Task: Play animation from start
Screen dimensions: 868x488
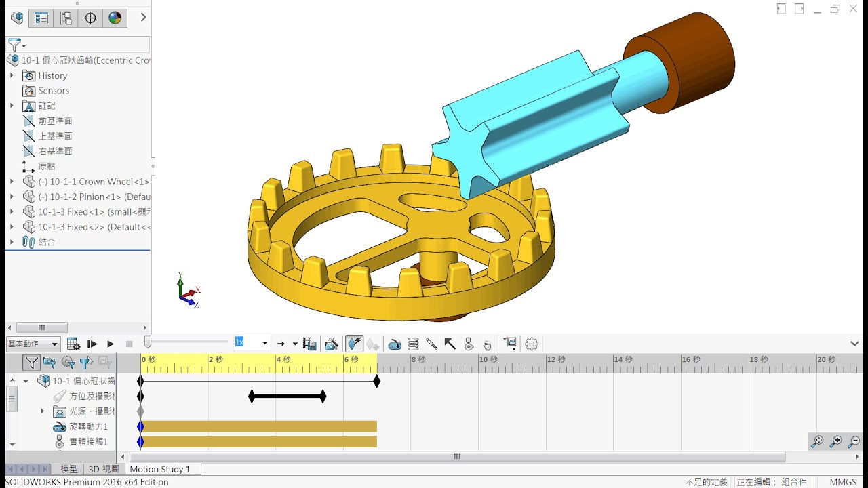Action: 92,344
